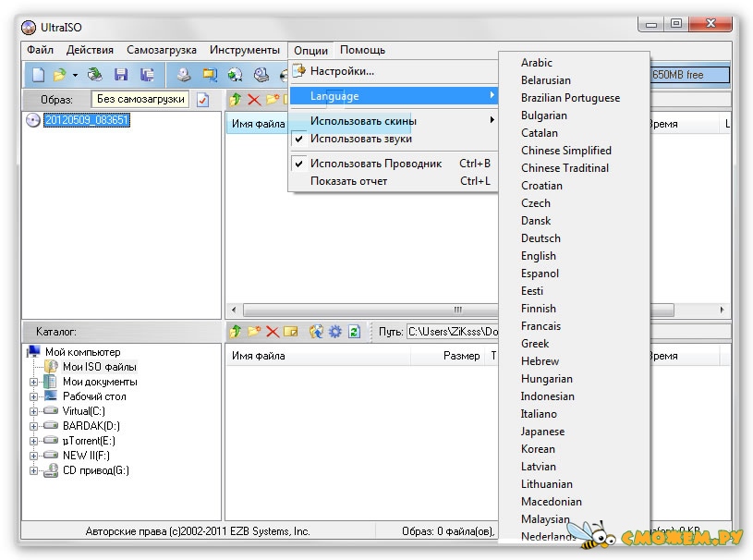753x560 pixels.
Task: Select Arabic from the language list
Action: [x=575, y=63]
